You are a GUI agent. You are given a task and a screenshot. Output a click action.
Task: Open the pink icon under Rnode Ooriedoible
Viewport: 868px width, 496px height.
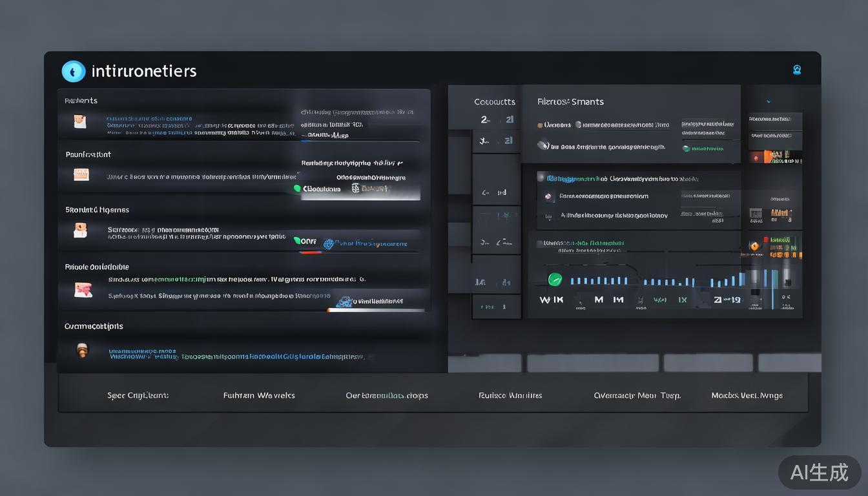[x=83, y=289]
